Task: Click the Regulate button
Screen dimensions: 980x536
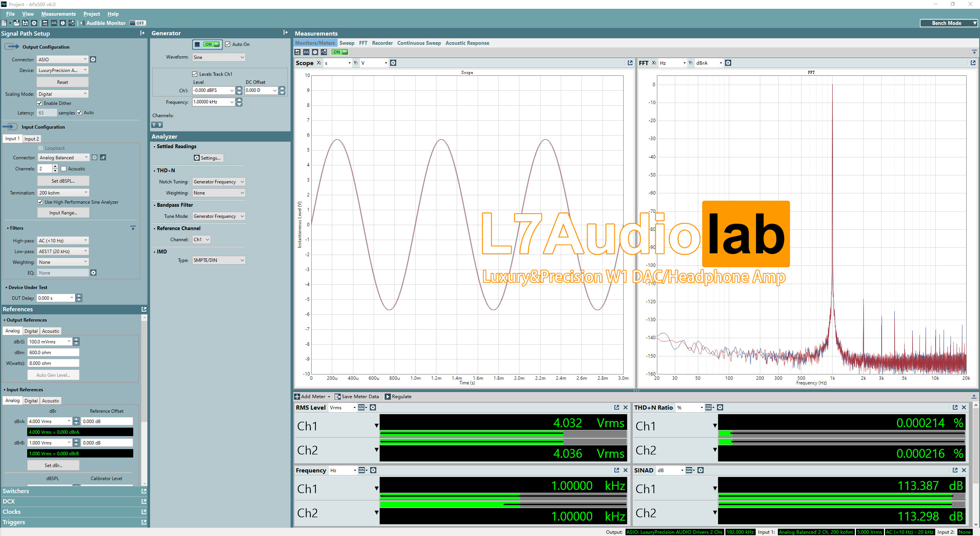Action: (398, 397)
